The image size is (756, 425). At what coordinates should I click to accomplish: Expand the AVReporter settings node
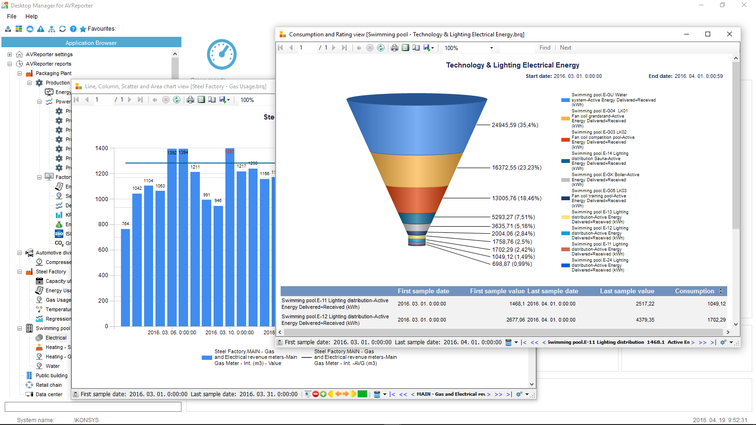pos(10,55)
